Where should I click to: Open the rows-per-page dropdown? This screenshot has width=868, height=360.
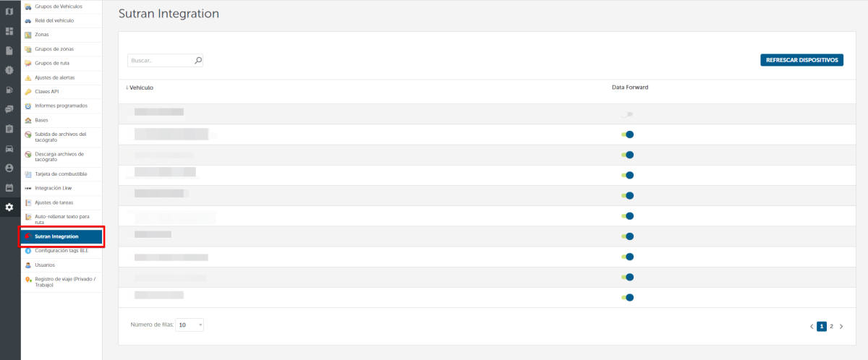pyautogui.click(x=190, y=325)
